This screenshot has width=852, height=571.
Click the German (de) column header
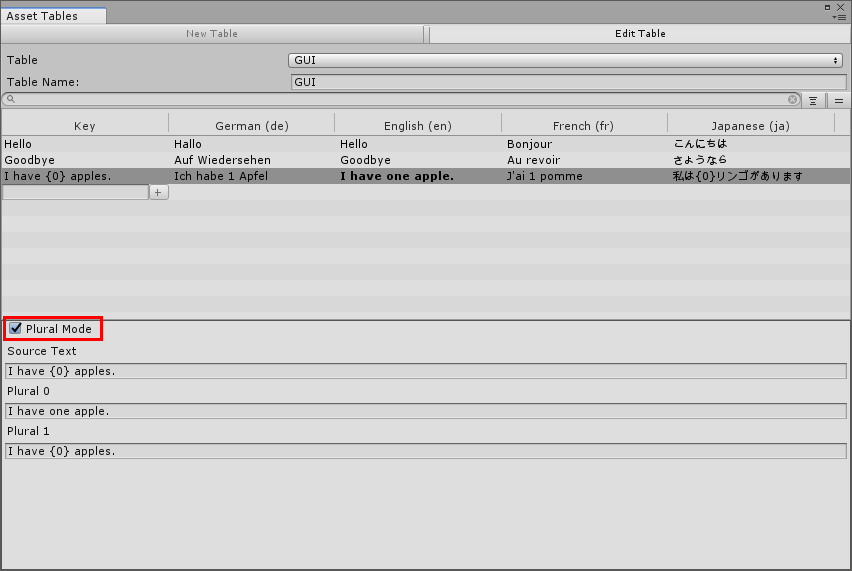(252, 126)
